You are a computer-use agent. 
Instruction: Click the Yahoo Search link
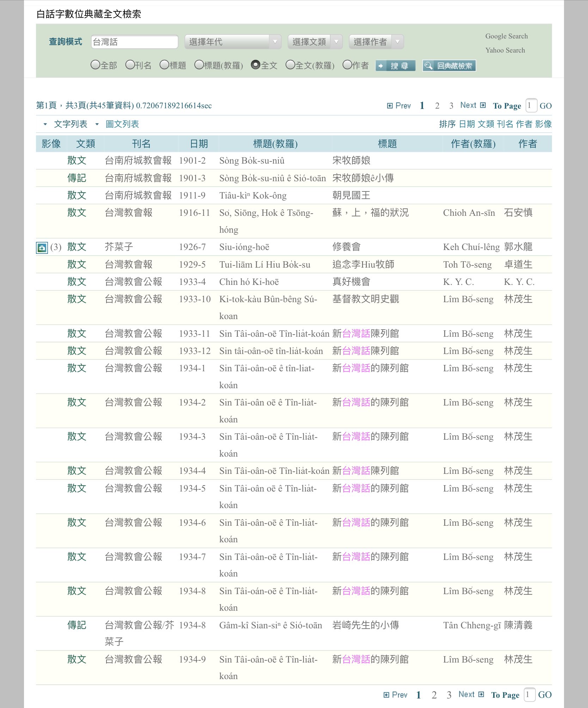[505, 50]
